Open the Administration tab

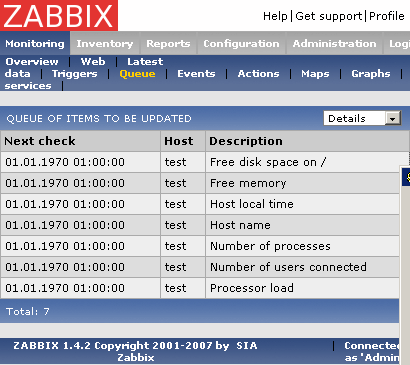[334, 44]
